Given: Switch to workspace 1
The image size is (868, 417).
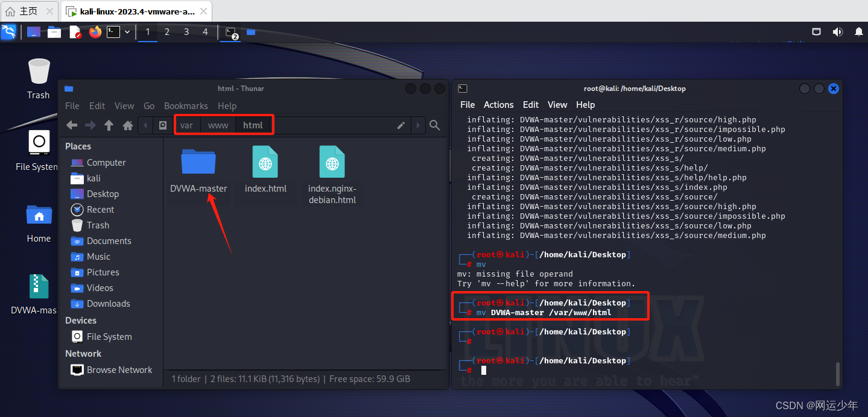Looking at the screenshot, I should click(x=148, y=32).
